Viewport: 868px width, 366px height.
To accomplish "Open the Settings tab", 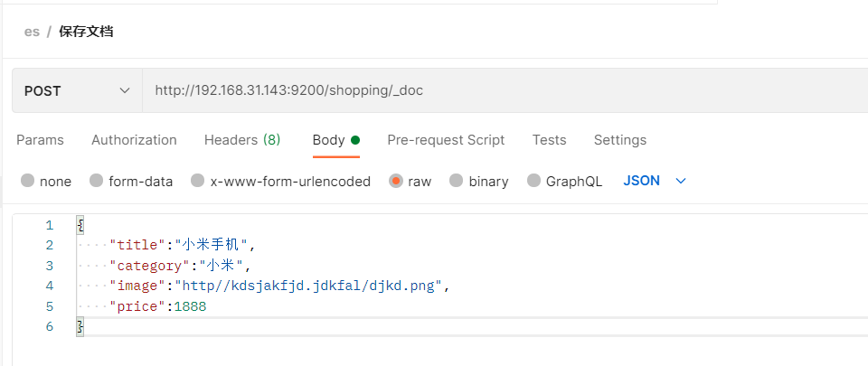I will pyautogui.click(x=619, y=140).
